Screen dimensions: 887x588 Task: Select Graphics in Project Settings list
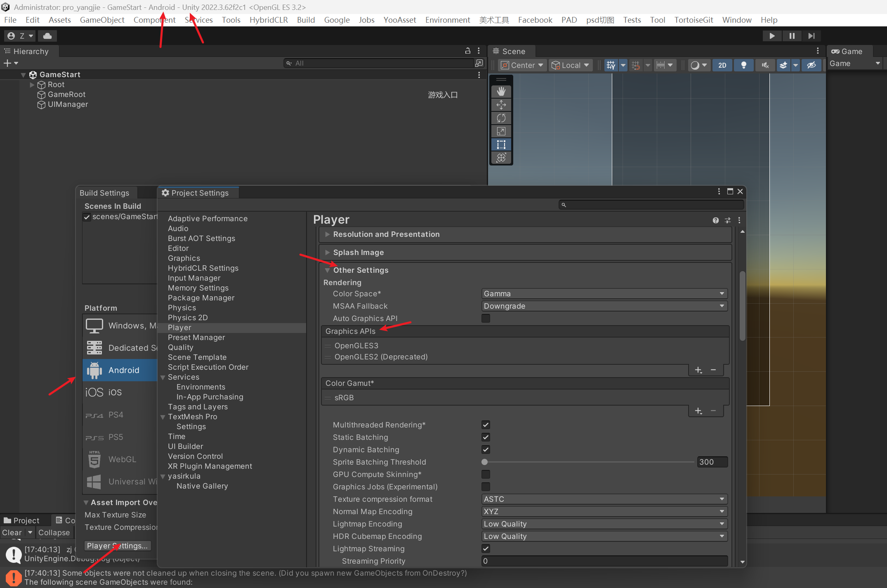click(184, 258)
